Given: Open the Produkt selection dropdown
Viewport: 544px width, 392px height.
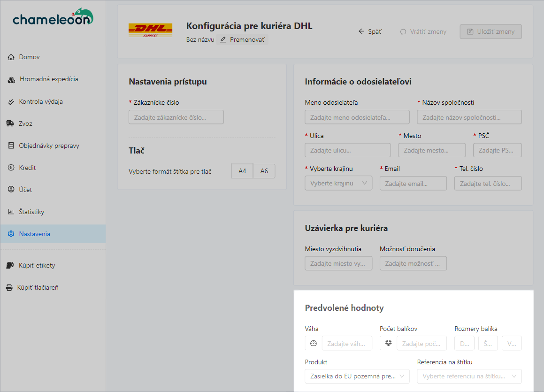Looking at the screenshot, I should 357,376.
